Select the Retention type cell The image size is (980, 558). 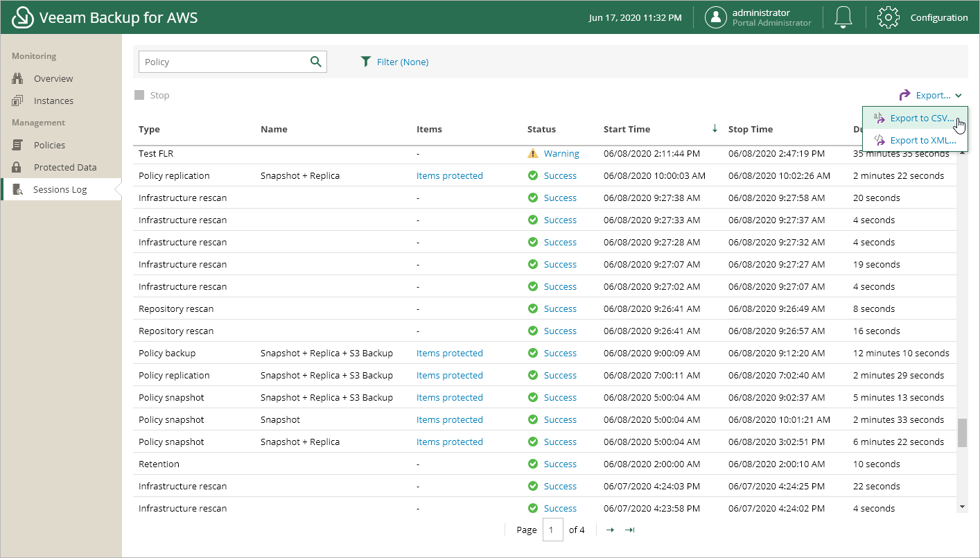[159, 464]
